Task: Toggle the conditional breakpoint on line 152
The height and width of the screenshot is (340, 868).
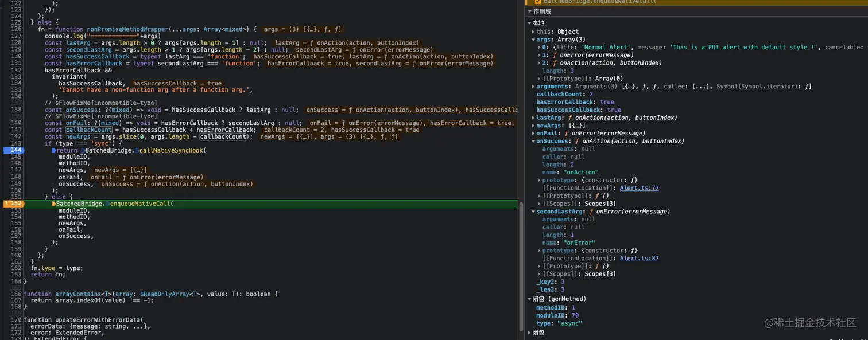Action: coord(13,204)
